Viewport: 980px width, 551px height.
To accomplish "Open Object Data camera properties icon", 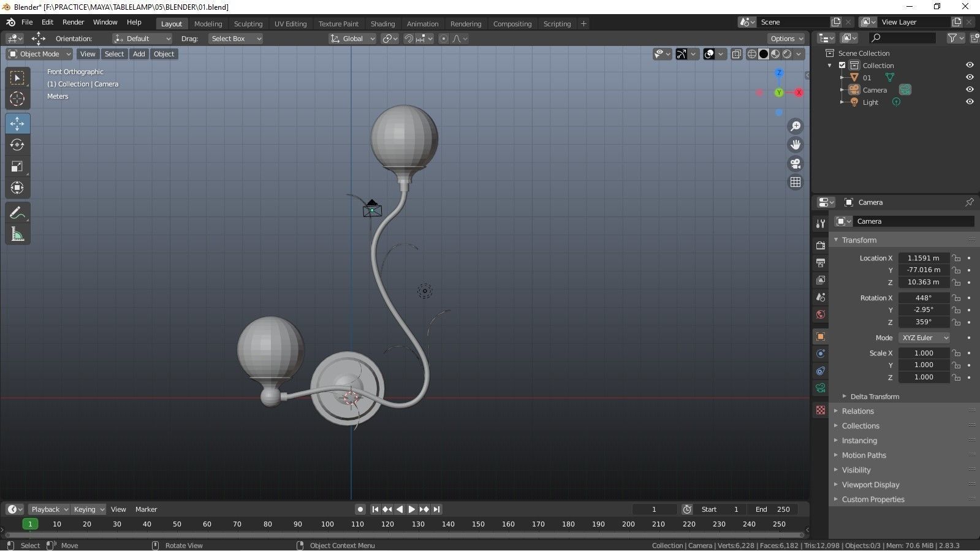I will [821, 388].
